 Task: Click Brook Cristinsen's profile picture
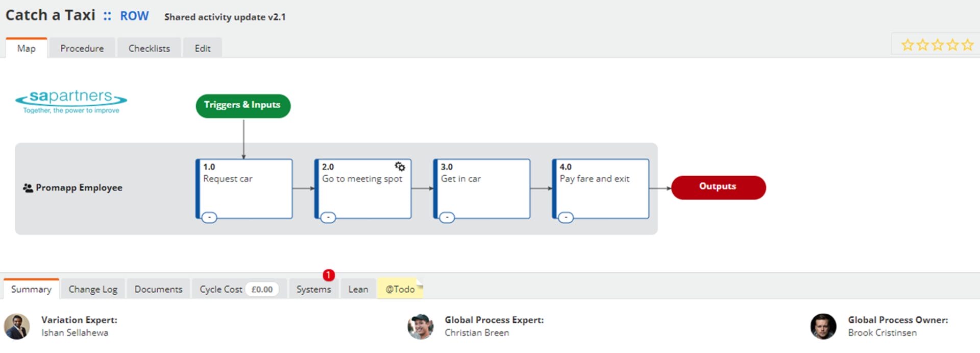coord(823,326)
